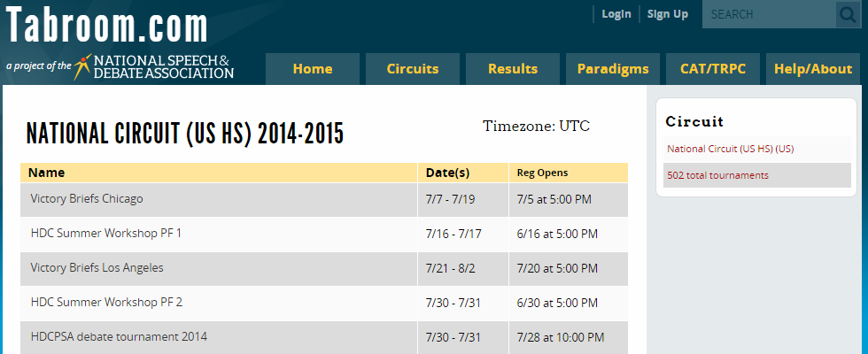This screenshot has height=354, width=868.
Task: Switch to the Paradigms tab
Action: click(613, 69)
